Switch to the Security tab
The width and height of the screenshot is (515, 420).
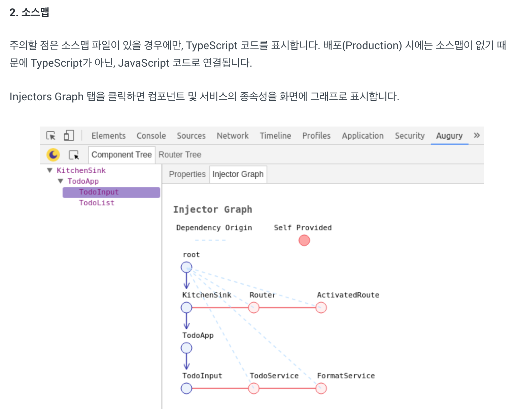click(410, 136)
